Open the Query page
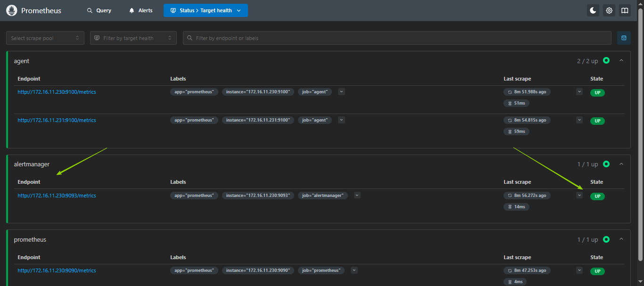The height and width of the screenshot is (286, 644). [x=99, y=10]
